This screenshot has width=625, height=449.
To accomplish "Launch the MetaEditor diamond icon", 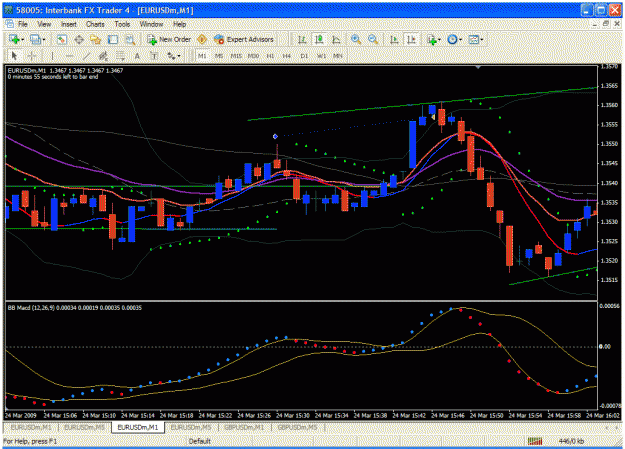I will tap(202, 39).
